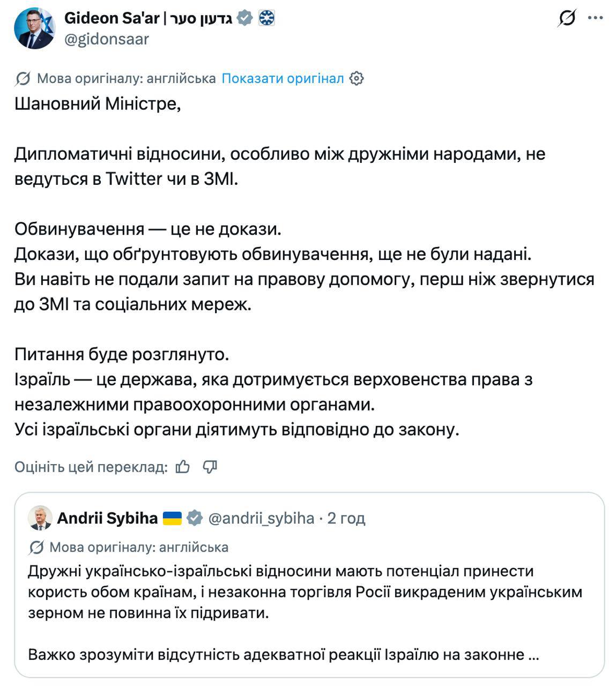
Task: Click the verified badge next to Andrii Sybiha
Action: [195, 518]
